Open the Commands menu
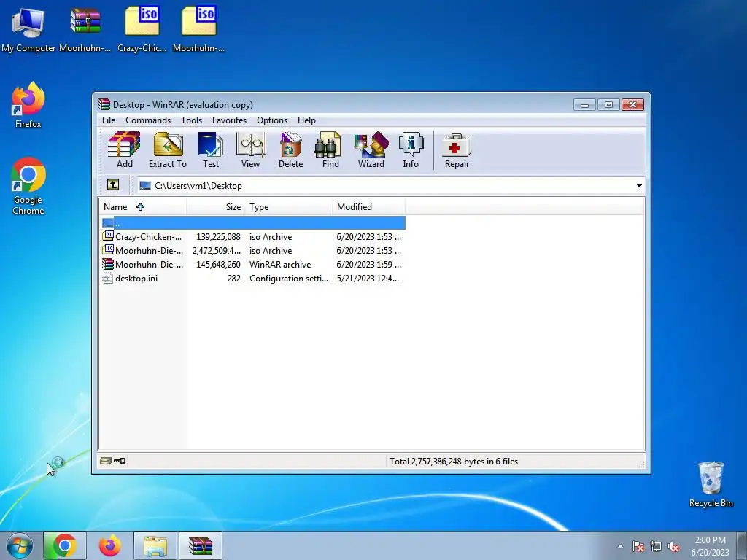 [148, 120]
